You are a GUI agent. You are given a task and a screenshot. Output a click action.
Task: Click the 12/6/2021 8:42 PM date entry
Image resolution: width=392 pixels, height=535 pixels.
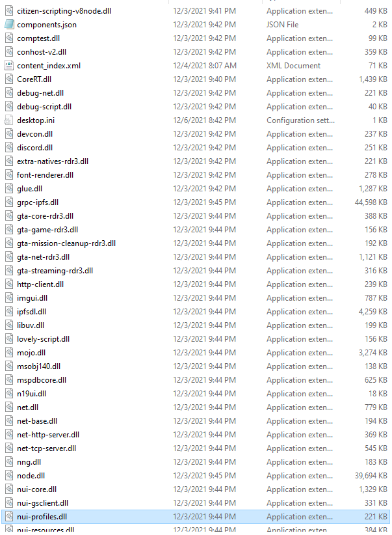pos(205,120)
